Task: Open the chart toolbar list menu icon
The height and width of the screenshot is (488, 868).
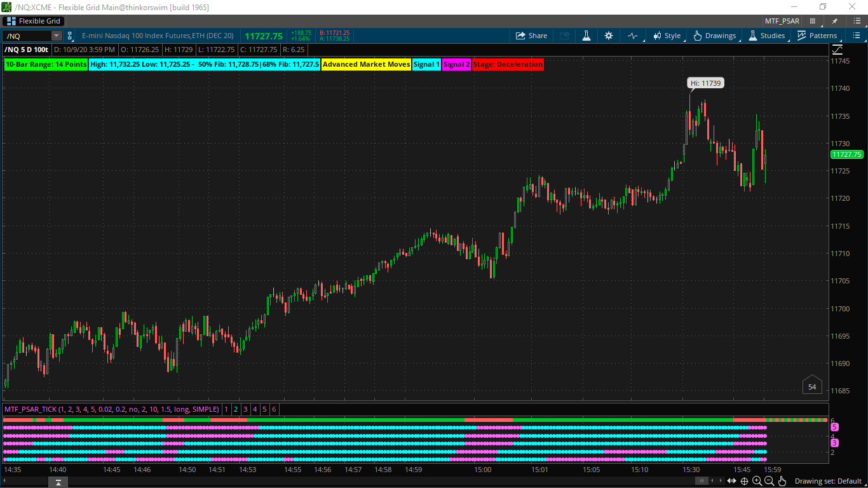Action: click(x=855, y=36)
